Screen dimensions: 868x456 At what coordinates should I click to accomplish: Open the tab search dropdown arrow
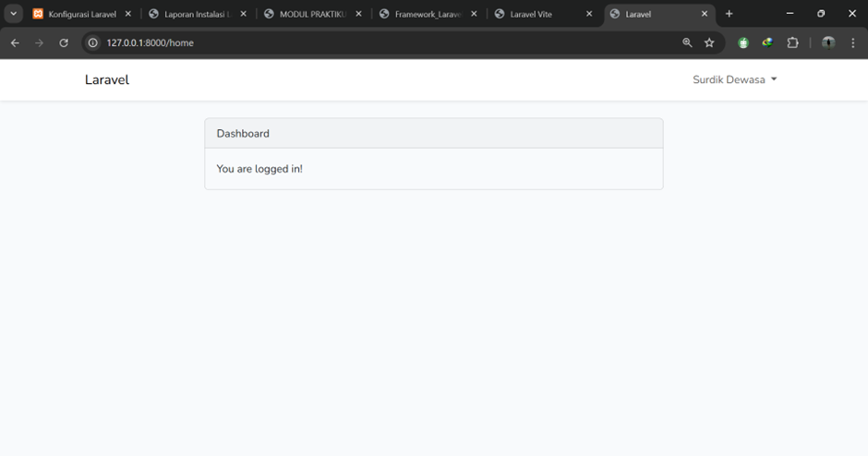(x=14, y=14)
